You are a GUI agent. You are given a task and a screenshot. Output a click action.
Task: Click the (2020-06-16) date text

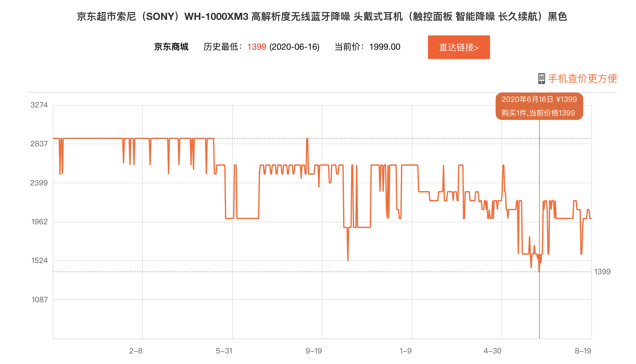(x=294, y=47)
